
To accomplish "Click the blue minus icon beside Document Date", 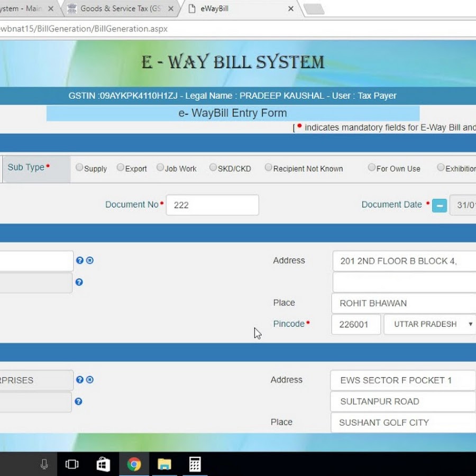I will coord(439,205).
